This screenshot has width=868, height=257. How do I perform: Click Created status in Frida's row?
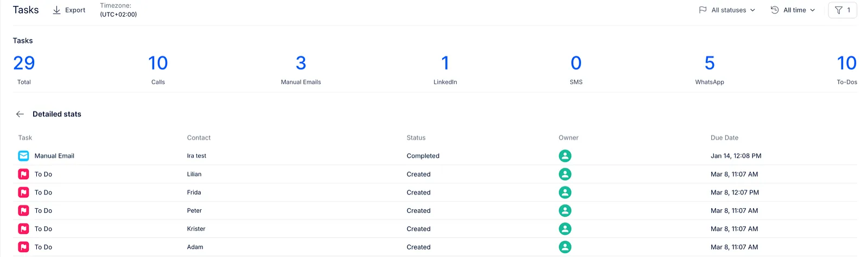[418, 192]
